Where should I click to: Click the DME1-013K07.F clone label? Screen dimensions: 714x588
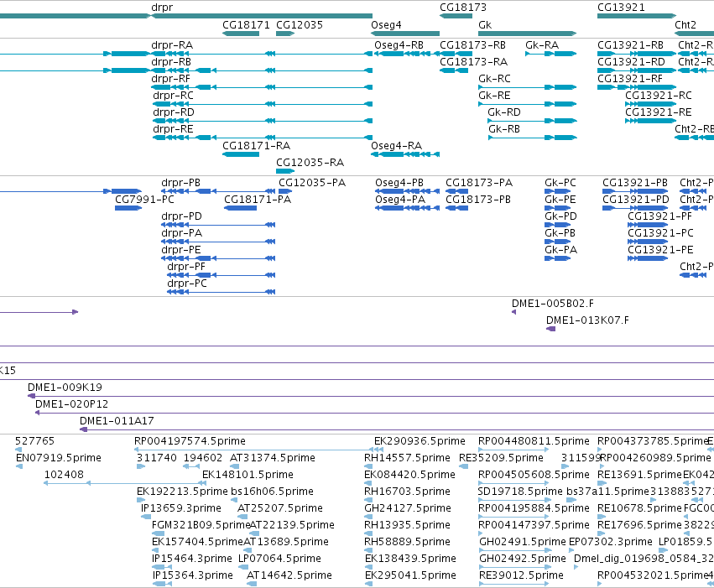tap(587, 320)
